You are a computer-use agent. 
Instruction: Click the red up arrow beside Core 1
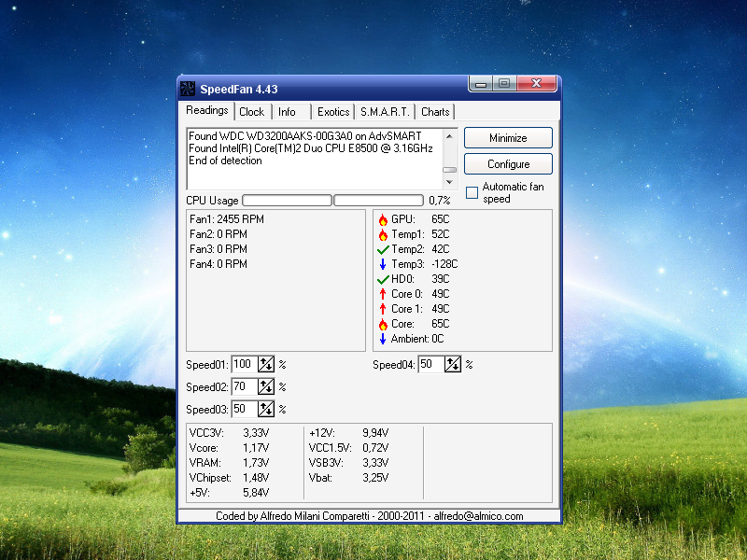(383, 309)
